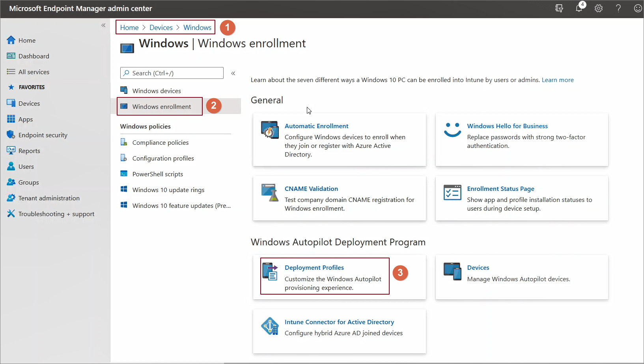Open the Learn more link
This screenshot has height=364, width=644.
(x=558, y=80)
